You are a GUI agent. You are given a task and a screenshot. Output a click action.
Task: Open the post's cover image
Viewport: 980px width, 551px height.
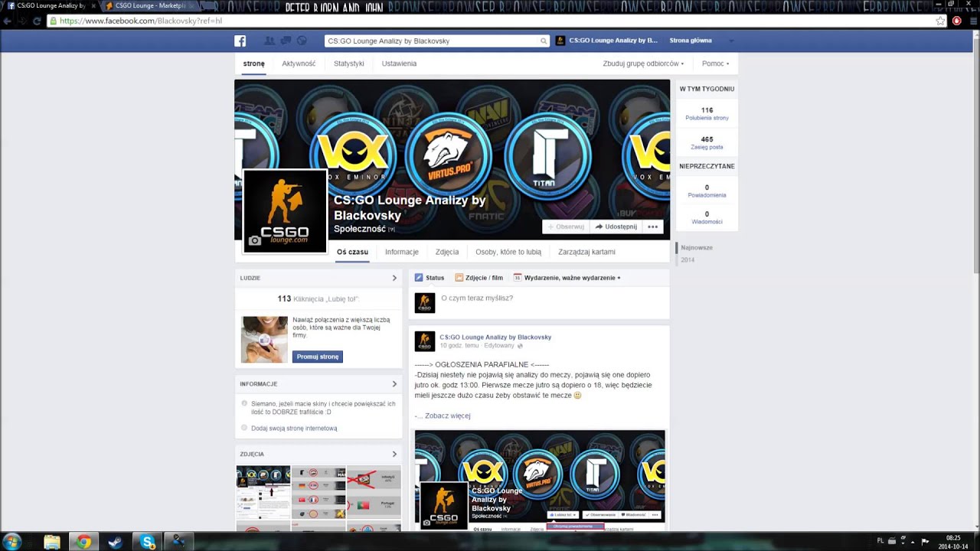(x=540, y=480)
